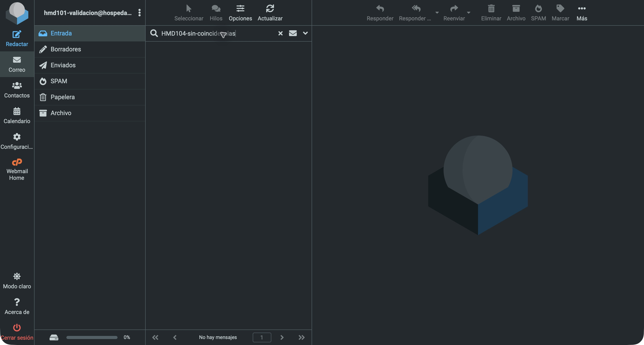The width and height of the screenshot is (644, 345).
Task: Open the Borradores folder
Action: [90, 49]
